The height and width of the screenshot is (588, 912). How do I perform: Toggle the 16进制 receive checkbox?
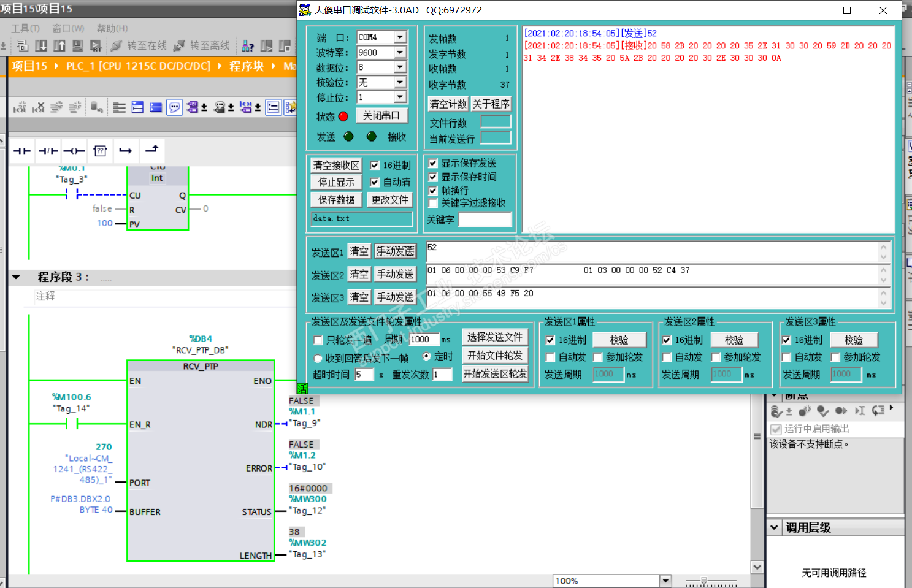pyautogui.click(x=375, y=166)
